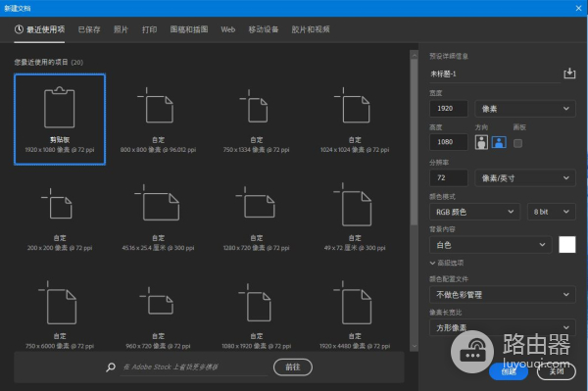Switch to the Web tab

(228, 29)
